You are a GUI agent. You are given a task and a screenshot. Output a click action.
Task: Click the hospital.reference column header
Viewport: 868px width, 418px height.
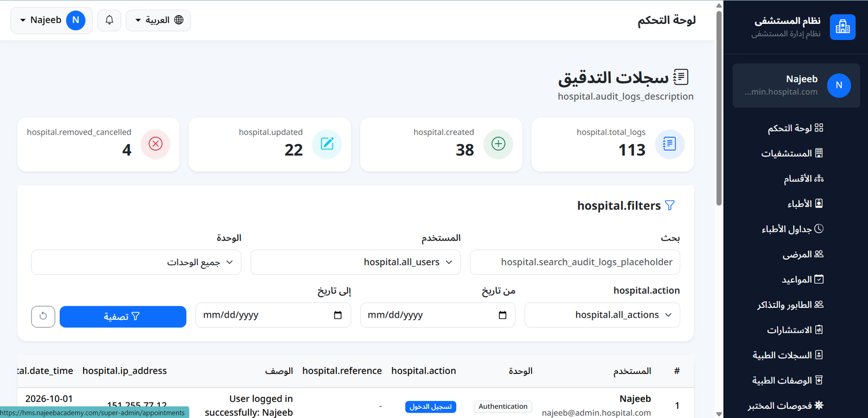coord(342,371)
